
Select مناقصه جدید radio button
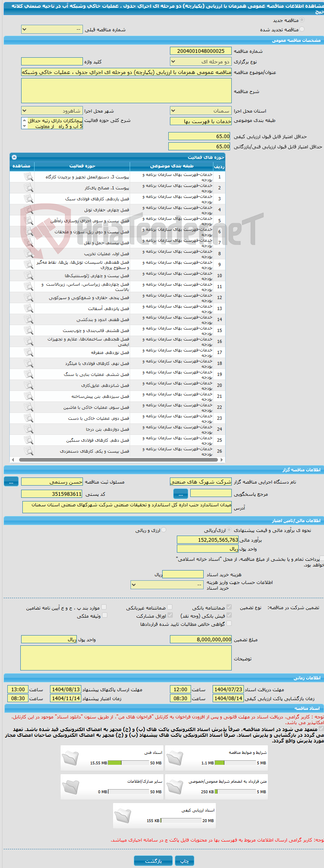pos(302,20)
